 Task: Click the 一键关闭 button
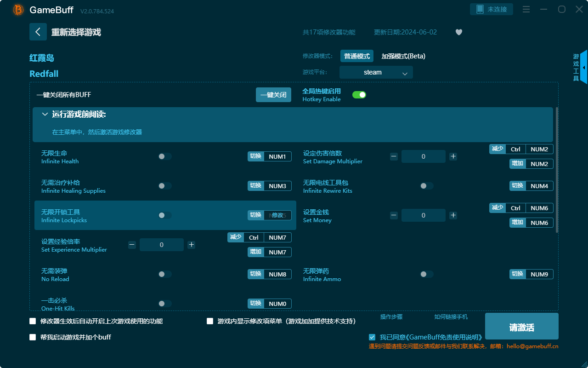click(x=273, y=95)
